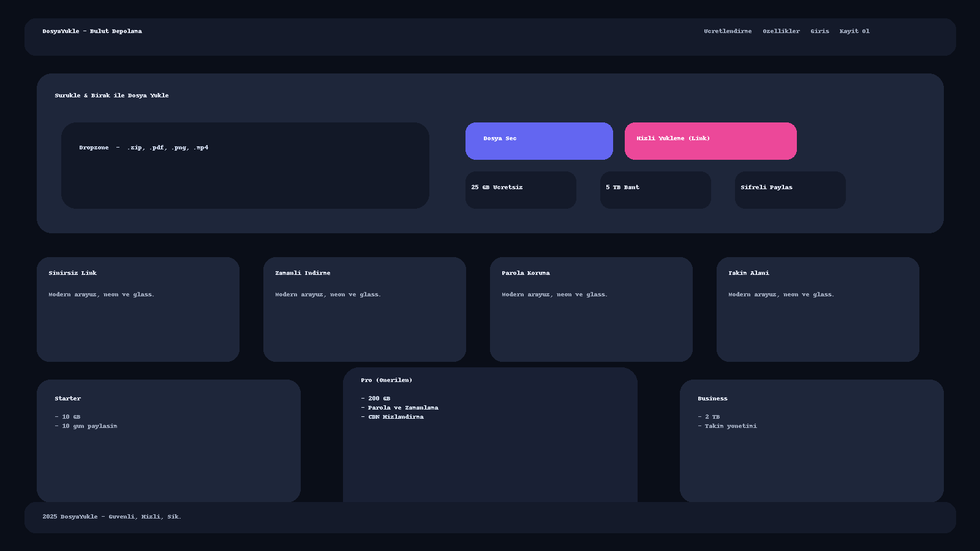
Task: Open the Zamanli Indirme feature card
Action: click(x=364, y=309)
